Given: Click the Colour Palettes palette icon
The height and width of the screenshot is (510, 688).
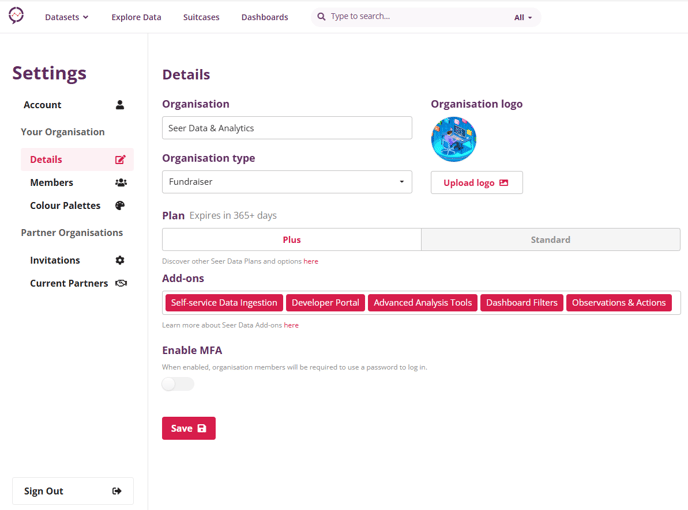Looking at the screenshot, I should [x=120, y=205].
